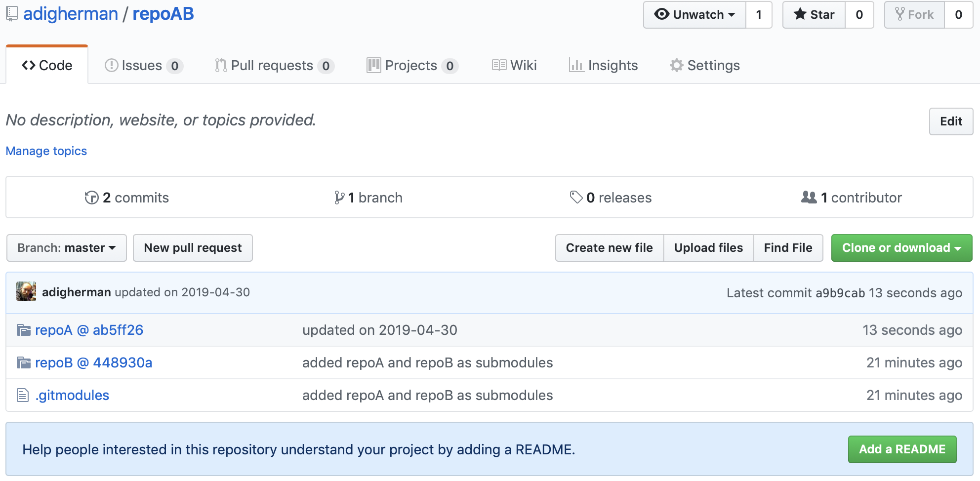The height and width of the screenshot is (481, 980).
Task: Click the Projects count badge
Action: [450, 66]
